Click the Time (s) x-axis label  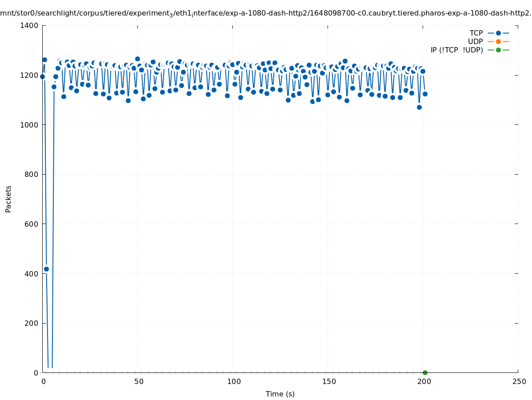280,394
